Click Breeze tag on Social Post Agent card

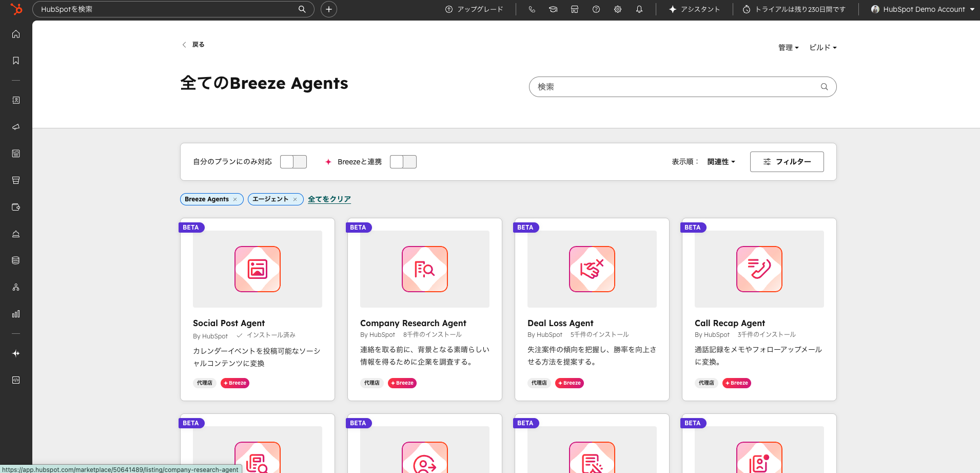pyautogui.click(x=235, y=383)
